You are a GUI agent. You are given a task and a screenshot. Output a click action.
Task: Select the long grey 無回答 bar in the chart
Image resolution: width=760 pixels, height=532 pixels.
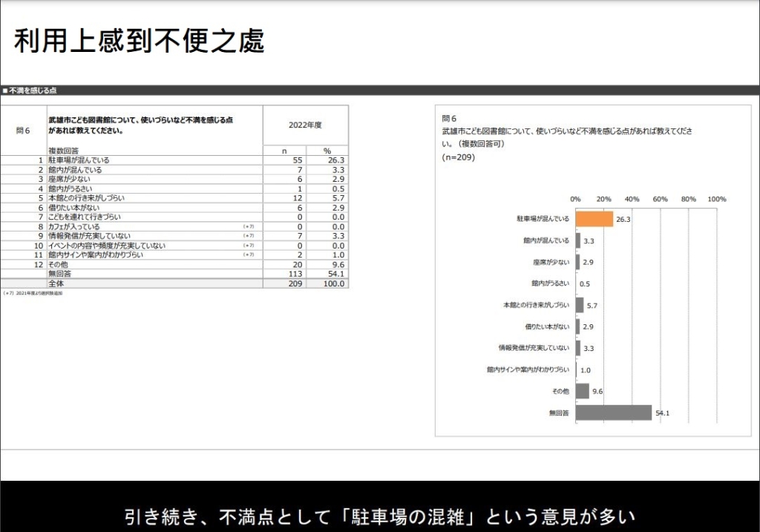pos(613,413)
